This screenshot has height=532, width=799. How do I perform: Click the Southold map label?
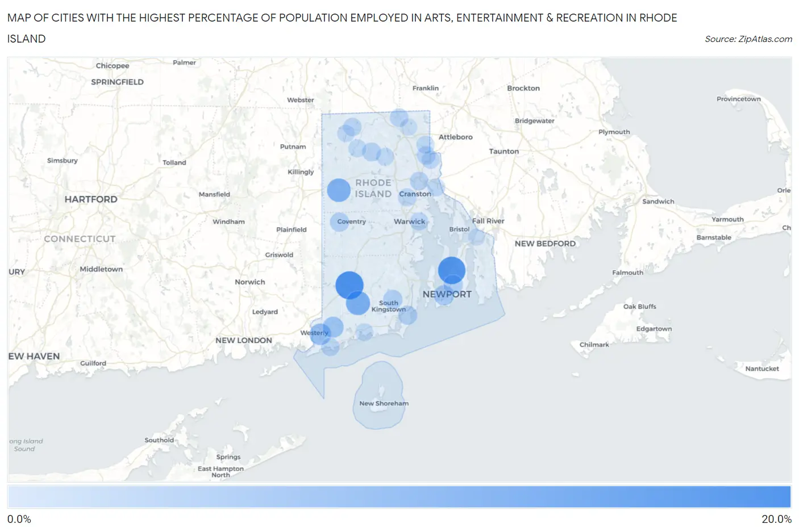[x=159, y=440]
